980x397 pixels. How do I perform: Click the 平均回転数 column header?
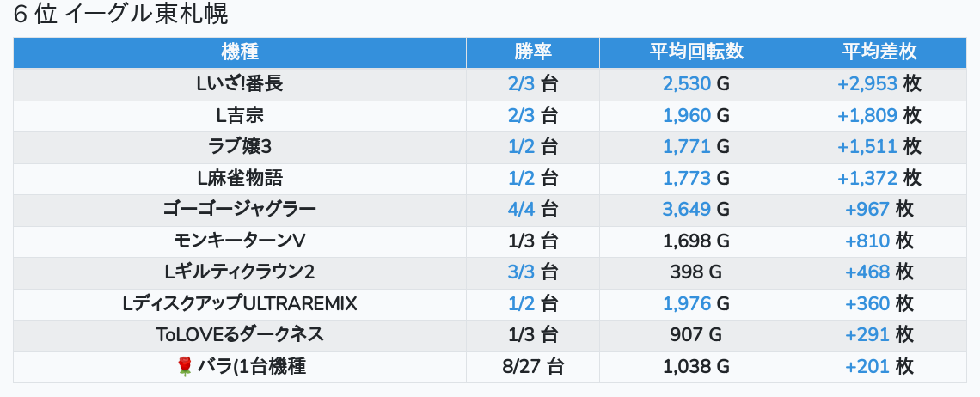[x=696, y=52]
